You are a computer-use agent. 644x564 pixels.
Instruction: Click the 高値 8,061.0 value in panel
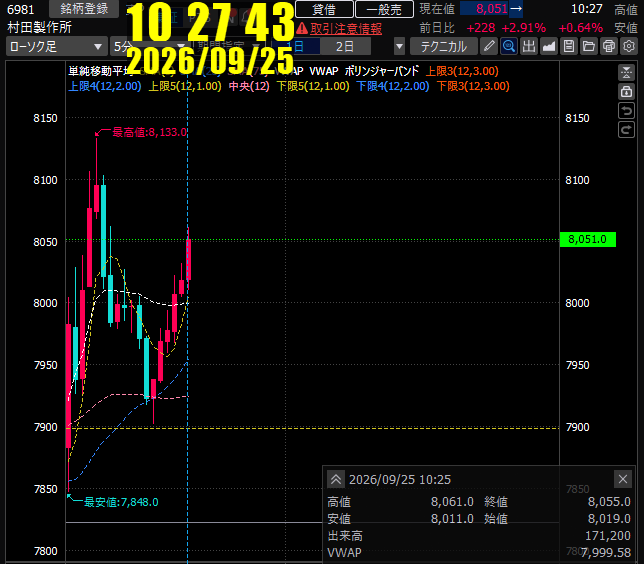tap(452, 502)
